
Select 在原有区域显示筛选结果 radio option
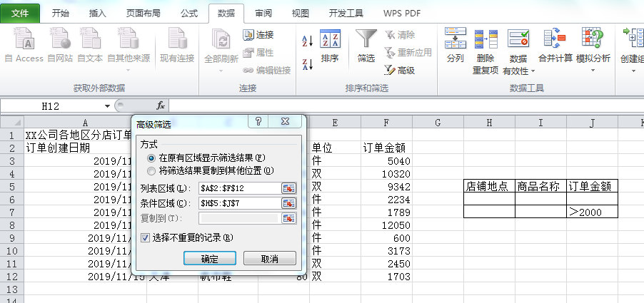pyautogui.click(x=151, y=158)
